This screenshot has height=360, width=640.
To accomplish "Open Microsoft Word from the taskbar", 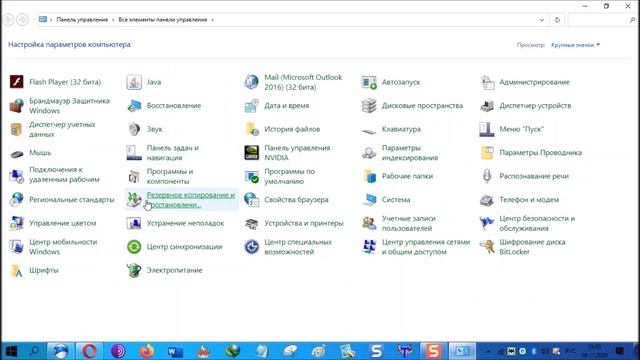I will [175, 351].
